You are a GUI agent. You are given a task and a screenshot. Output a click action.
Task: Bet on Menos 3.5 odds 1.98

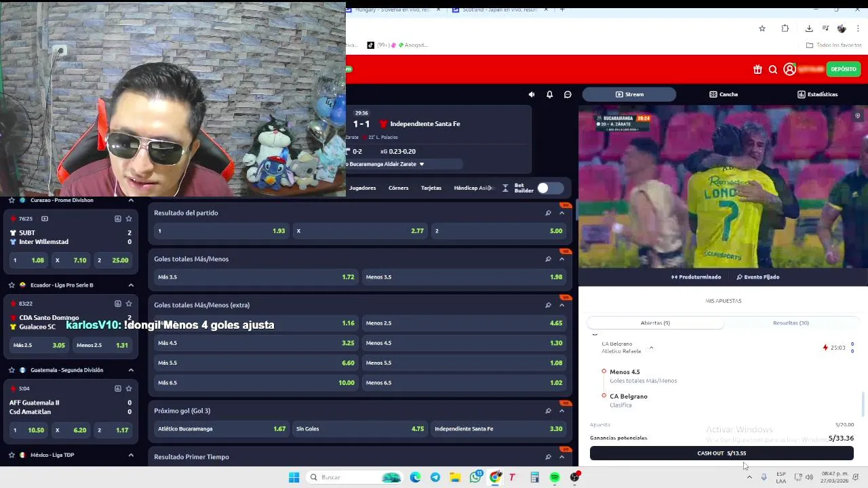click(464, 277)
